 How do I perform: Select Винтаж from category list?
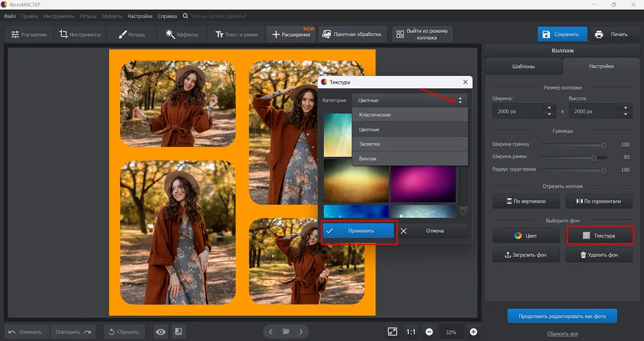click(x=410, y=159)
